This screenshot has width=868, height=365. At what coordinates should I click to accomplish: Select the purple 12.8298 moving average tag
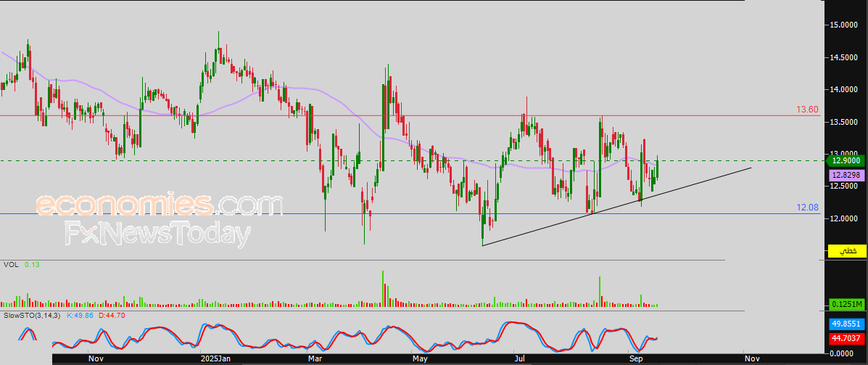pyautogui.click(x=846, y=175)
